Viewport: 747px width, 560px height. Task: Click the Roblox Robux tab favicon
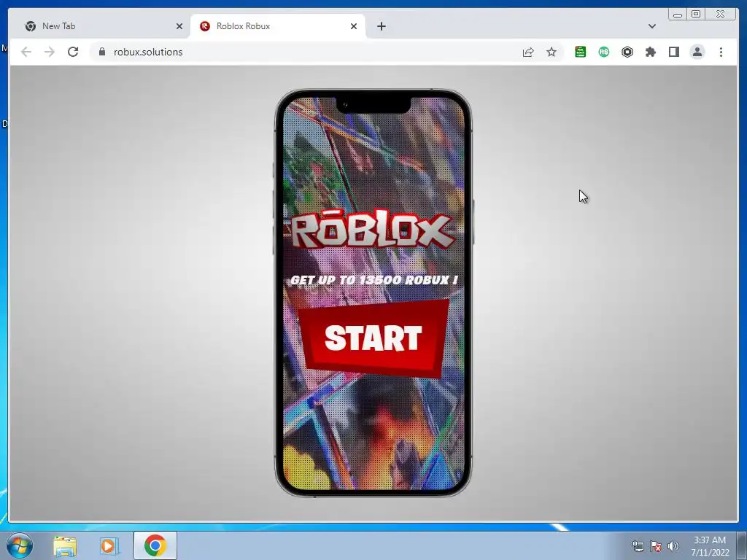pyautogui.click(x=205, y=26)
